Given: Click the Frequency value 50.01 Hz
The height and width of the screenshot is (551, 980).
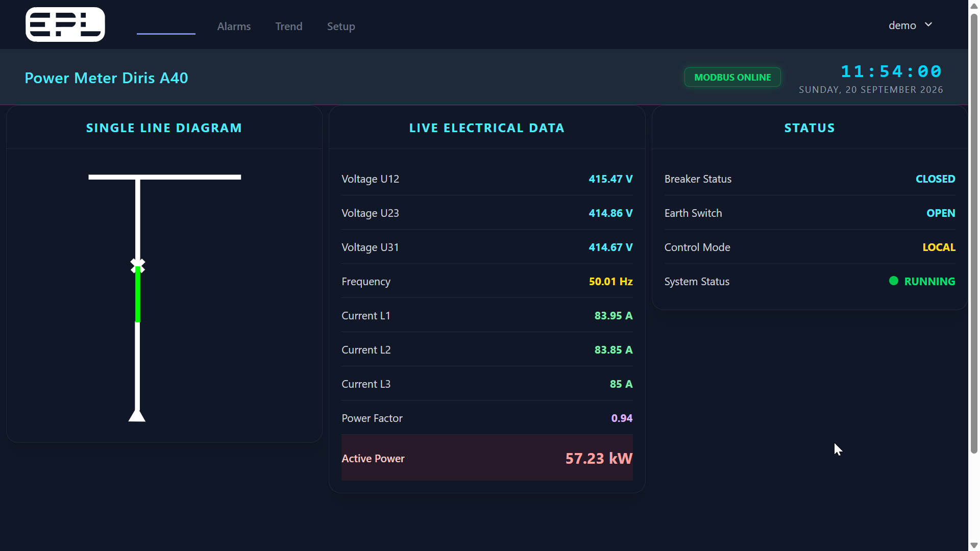Looking at the screenshot, I should click(x=610, y=282).
